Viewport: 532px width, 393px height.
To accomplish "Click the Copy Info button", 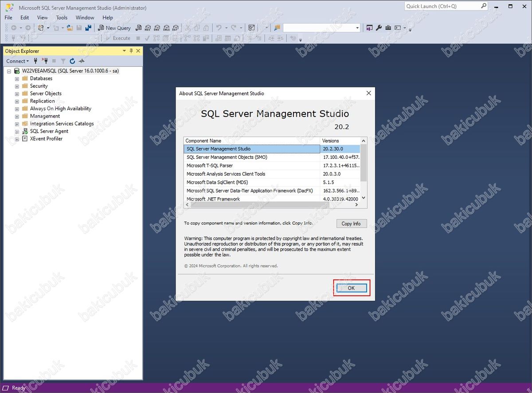I will [351, 224].
